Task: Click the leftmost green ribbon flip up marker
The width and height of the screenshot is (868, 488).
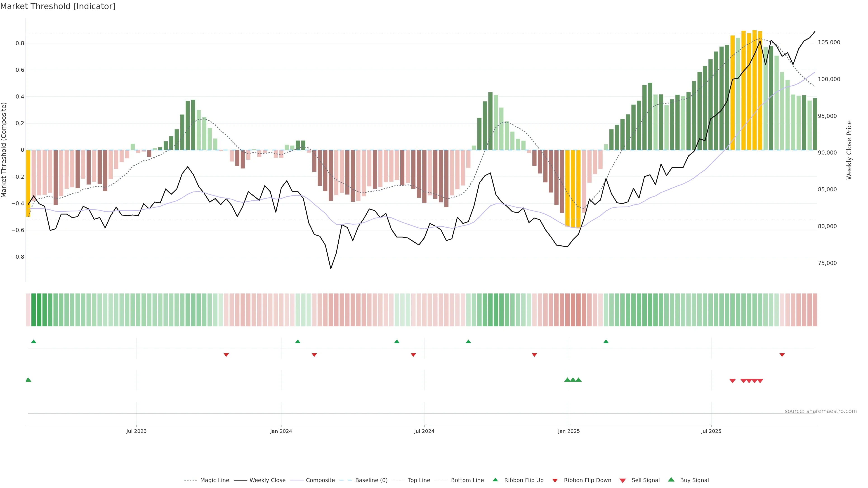Action: (34, 342)
